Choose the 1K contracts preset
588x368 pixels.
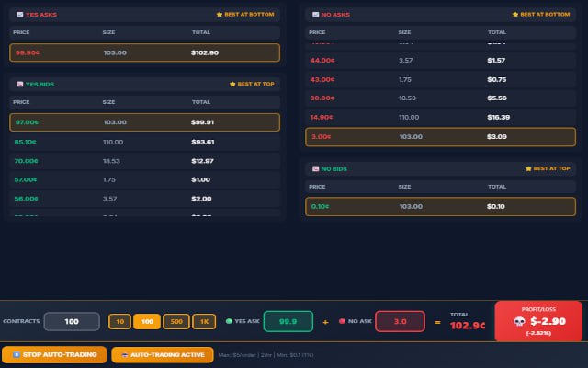pyautogui.click(x=204, y=322)
